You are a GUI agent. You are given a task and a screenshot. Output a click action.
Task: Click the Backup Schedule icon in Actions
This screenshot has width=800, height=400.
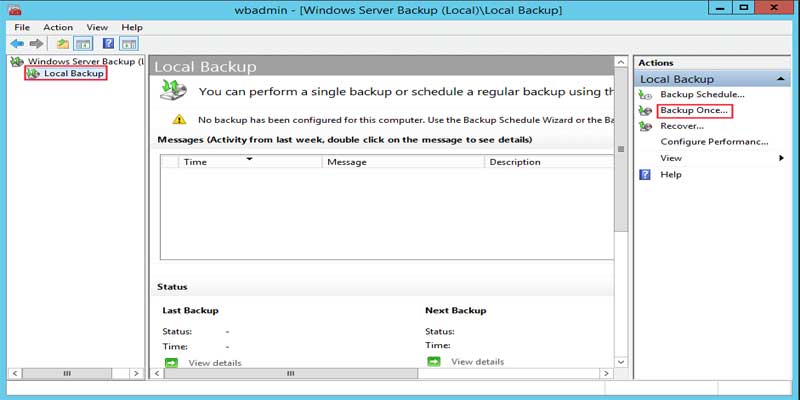point(645,95)
